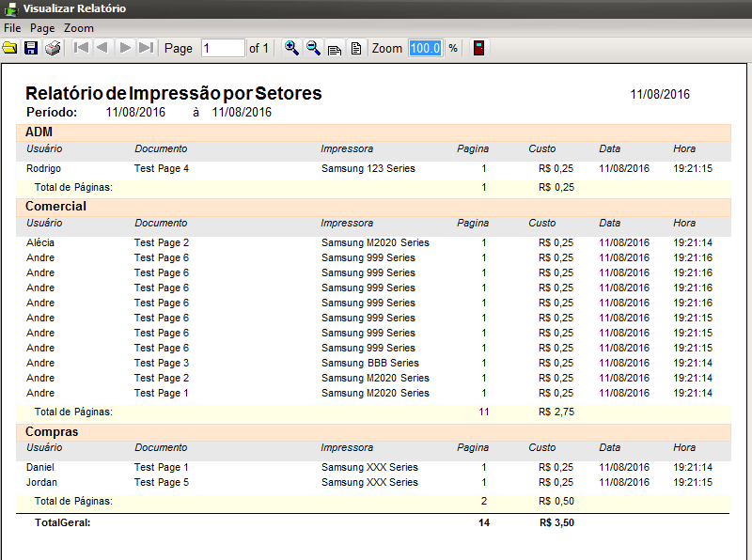
Task: Show the whole page view
Action: coord(355,48)
